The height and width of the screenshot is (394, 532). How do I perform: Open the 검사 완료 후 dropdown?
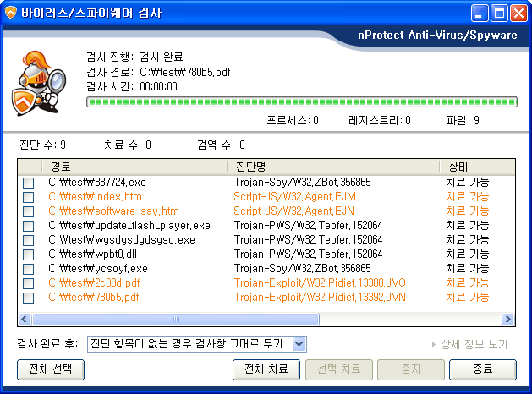[x=197, y=344]
